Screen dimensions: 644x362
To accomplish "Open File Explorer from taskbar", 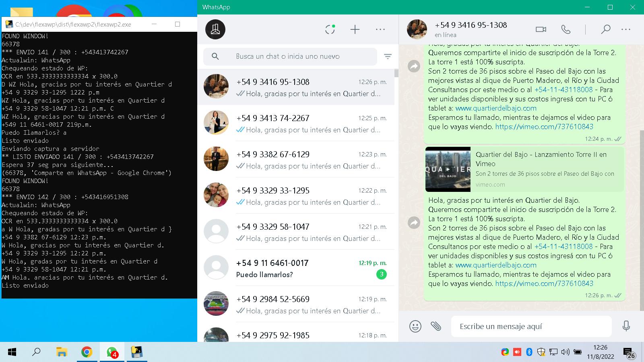I will tap(61, 352).
